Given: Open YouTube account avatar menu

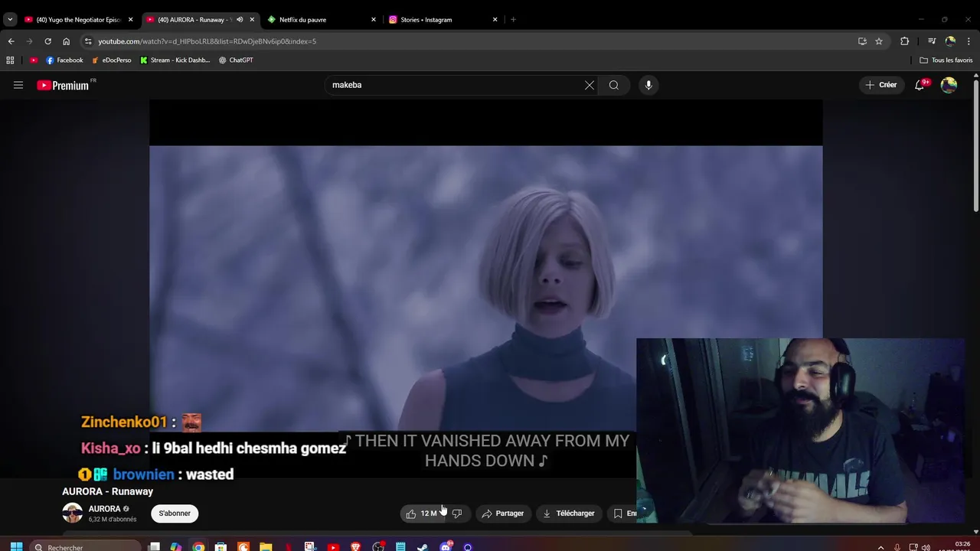Looking at the screenshot, I should click(949, 85).
